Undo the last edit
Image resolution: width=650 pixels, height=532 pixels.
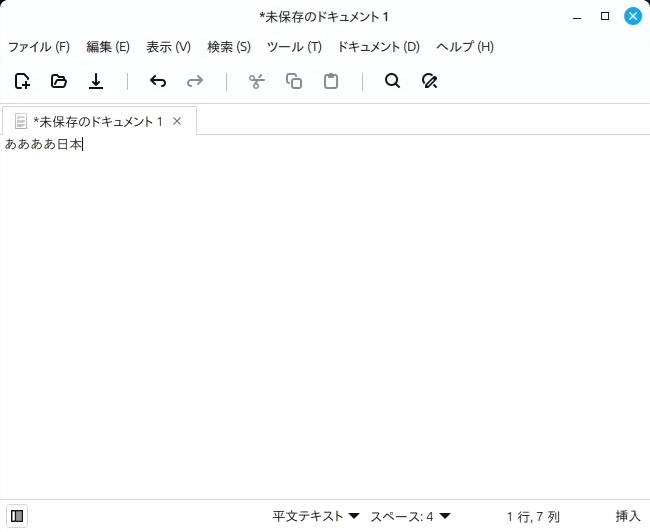click(x=157, y=81)
